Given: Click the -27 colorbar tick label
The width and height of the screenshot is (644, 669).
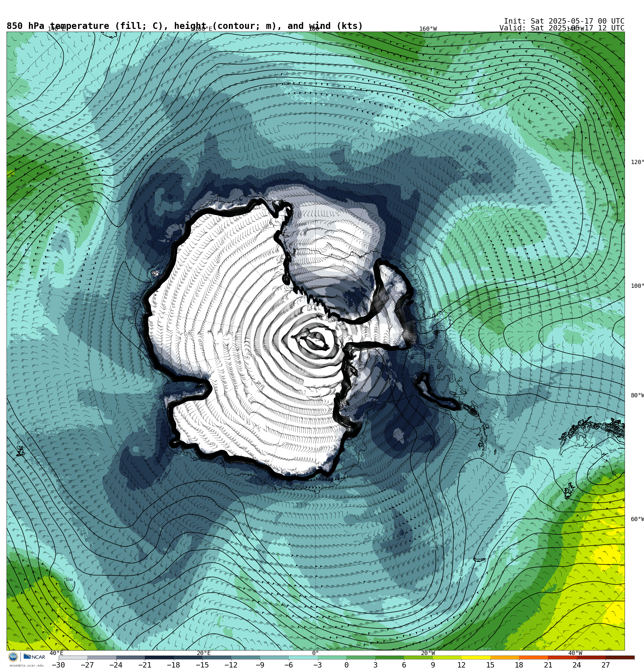Looking at the screenshot, I should (87, 665).
